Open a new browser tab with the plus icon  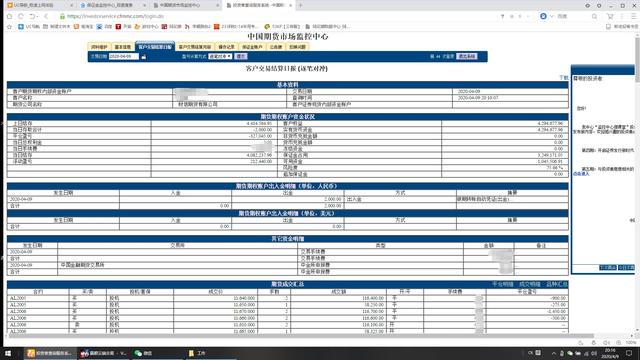pyautogui.click(x=300, y=5)
